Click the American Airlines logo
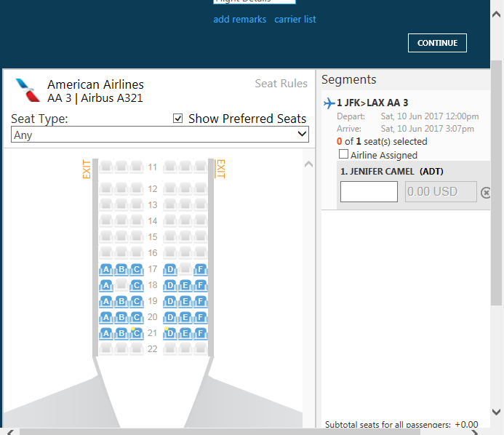The width and height of the screenshot is (504, 435). [x=28, y=90]
